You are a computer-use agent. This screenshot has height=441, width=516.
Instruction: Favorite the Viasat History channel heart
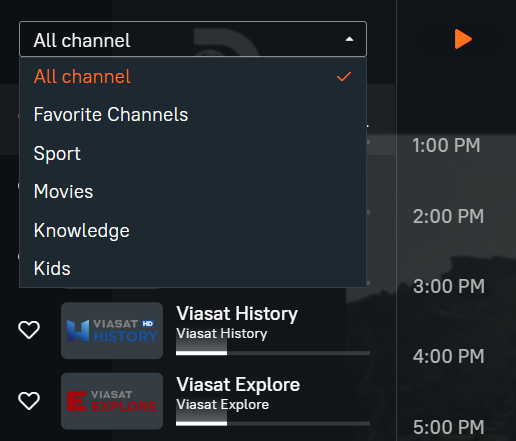[x=29, y=330]
